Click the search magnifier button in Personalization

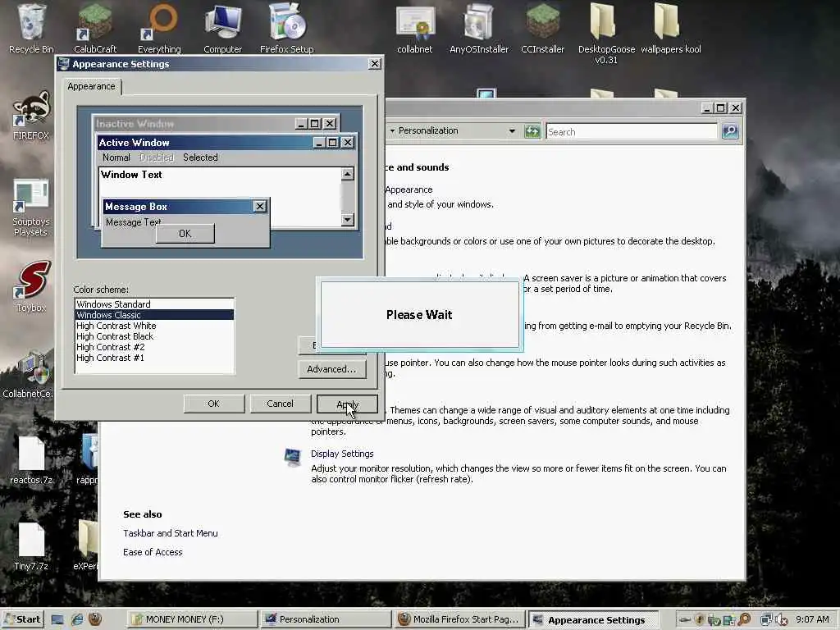click(x=729, y=131)
